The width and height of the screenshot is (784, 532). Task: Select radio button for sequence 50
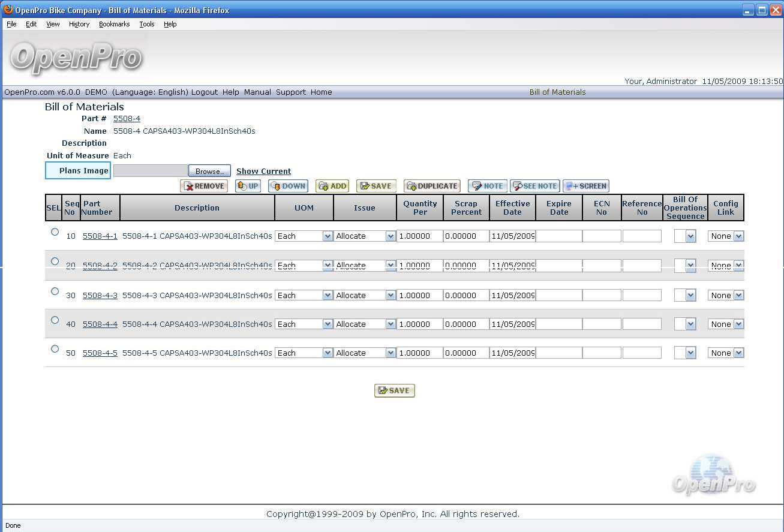(55, 349)
